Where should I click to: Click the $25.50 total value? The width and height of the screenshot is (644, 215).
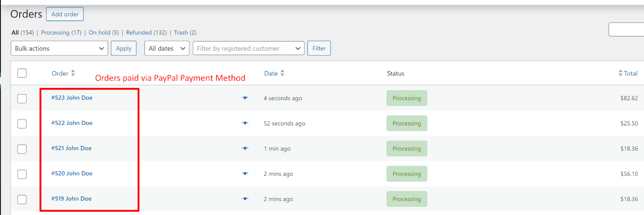tap(629, 123)
